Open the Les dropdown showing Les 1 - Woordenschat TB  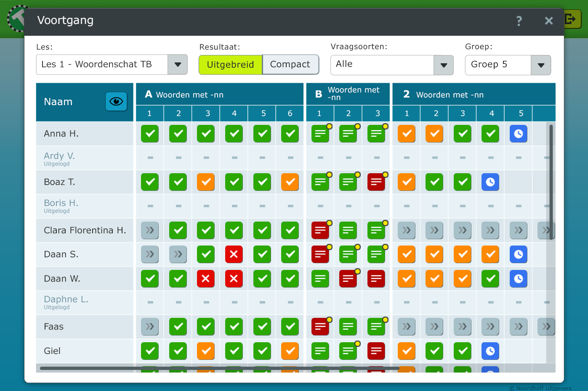(112, 65)
